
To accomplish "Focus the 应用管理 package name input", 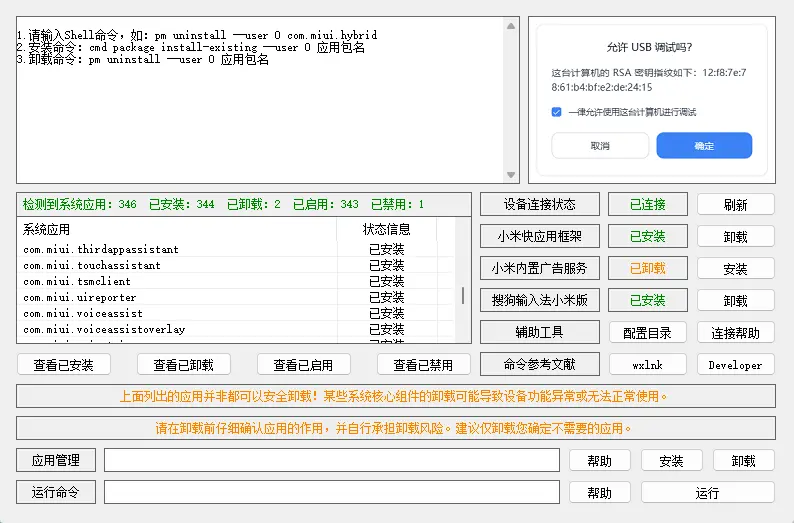I will (x=332, y=460).
